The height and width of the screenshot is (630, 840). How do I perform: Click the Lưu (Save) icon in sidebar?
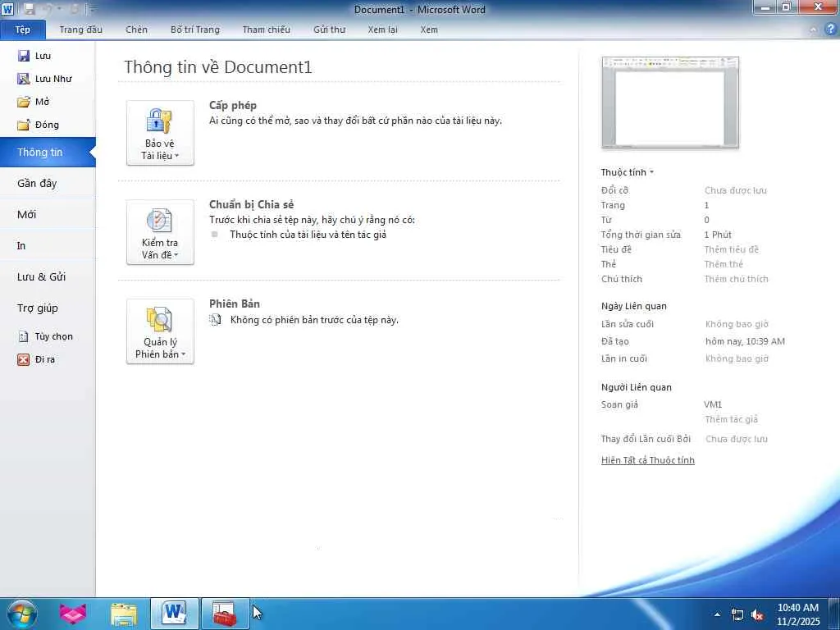(24, 56)
